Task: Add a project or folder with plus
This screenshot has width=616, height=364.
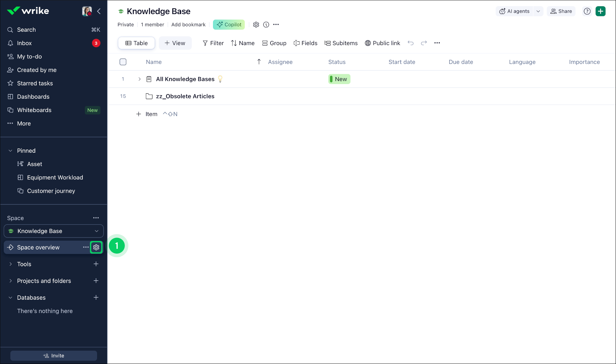Action: [x=96, y=281]
